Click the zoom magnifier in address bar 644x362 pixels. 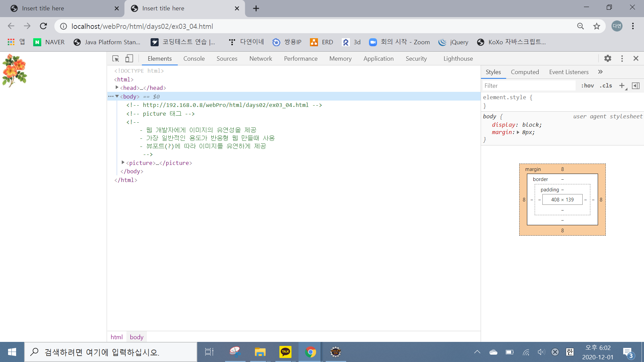pos(580,26)
